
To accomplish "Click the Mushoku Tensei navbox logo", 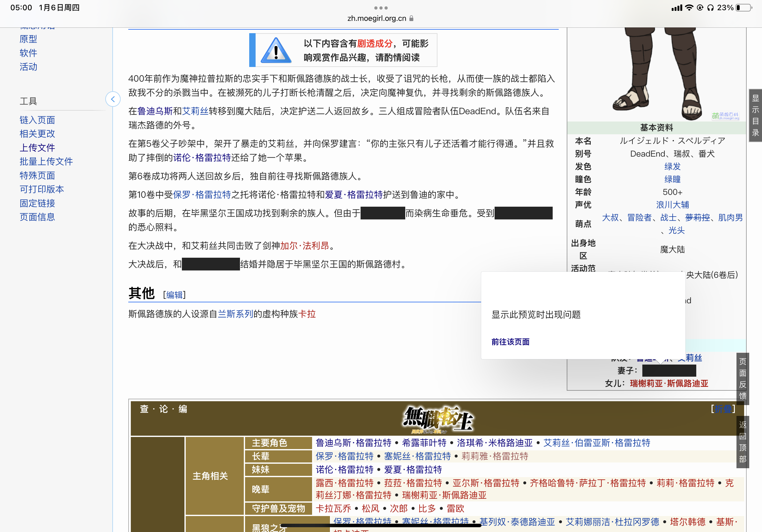I will 437,419.
